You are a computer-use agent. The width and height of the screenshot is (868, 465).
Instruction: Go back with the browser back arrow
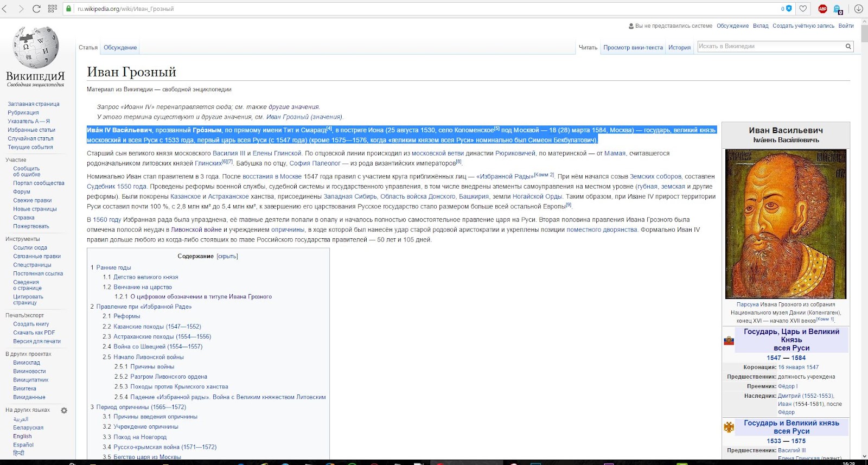5,9
